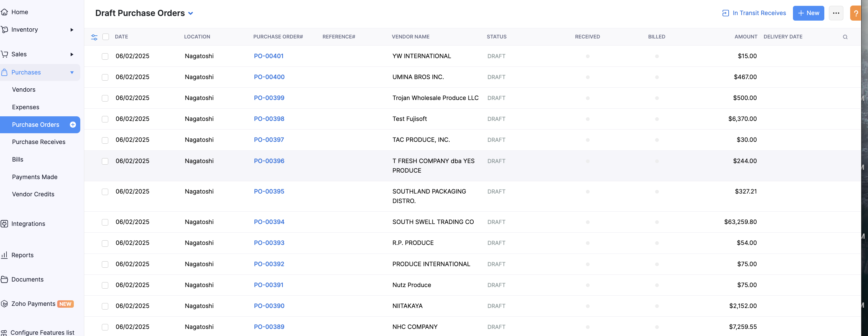Click the Home icon in sidebar
This screenshot has height=336, width=868.
(4, 12)
